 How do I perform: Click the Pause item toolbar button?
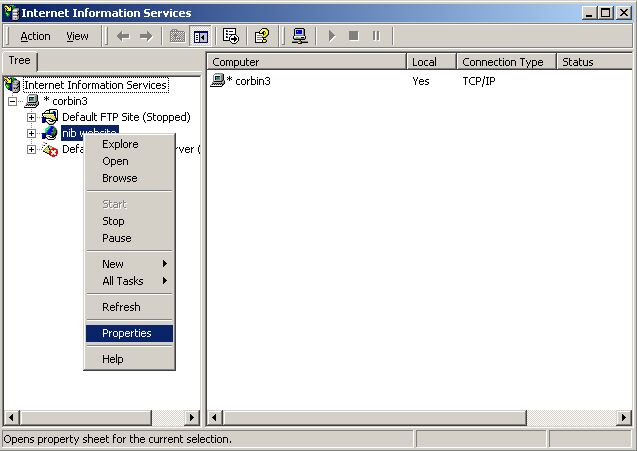(376, 36)
